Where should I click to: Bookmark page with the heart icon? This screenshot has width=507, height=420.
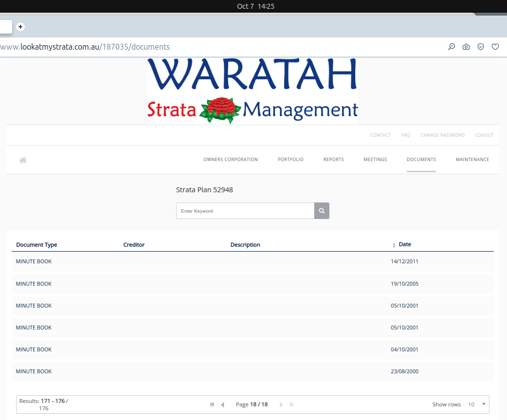(495, 47)
